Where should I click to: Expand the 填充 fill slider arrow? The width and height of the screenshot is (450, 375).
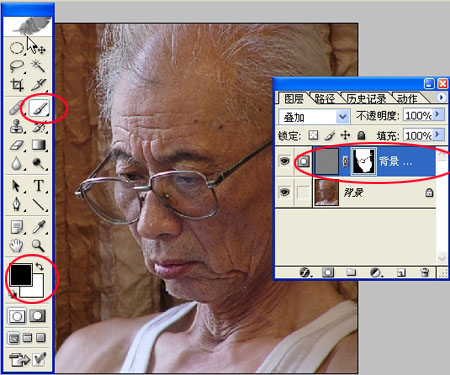438,134
